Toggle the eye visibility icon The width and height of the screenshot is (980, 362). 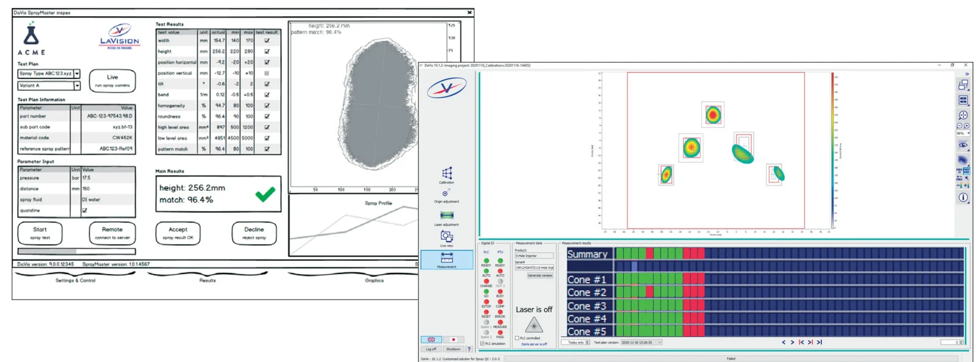coord(963,145)
